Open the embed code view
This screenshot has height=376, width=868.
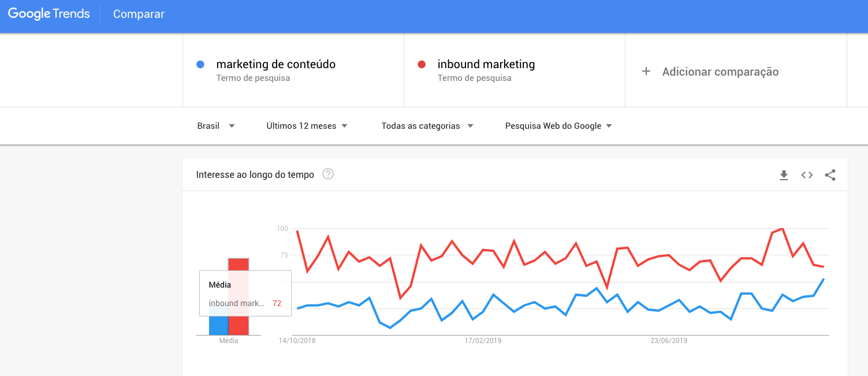click(806, 174)
